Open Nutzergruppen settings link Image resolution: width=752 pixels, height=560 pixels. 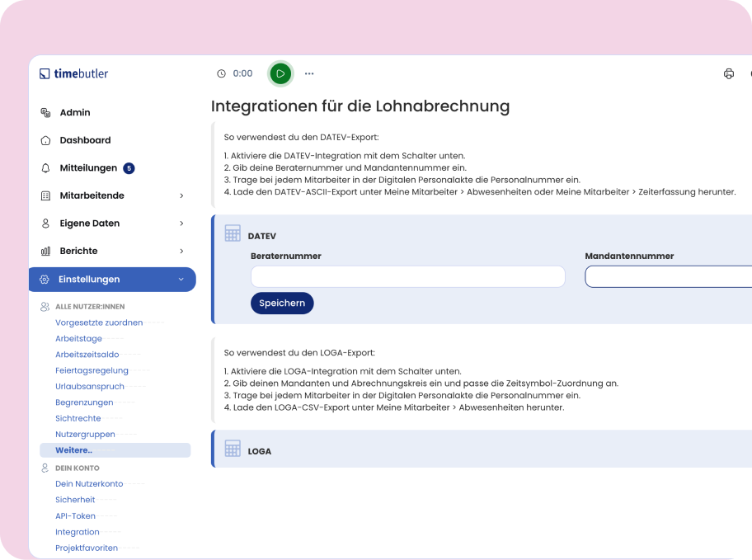[85, 435]
